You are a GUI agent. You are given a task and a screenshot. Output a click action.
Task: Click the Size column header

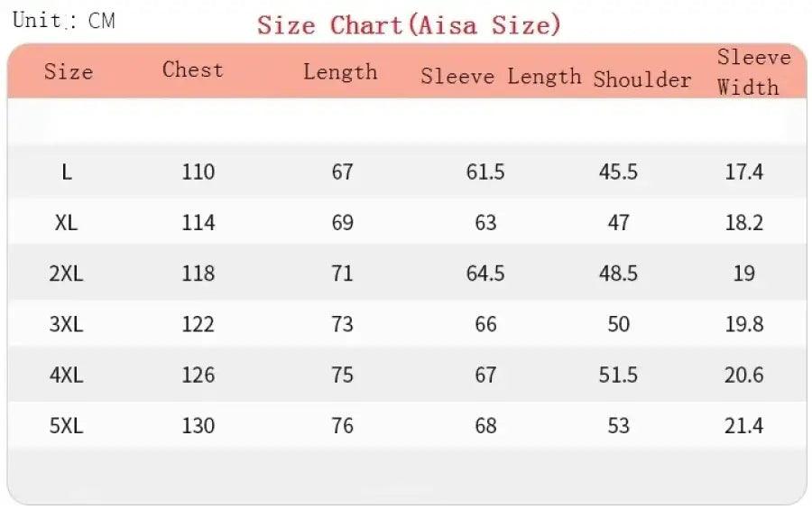(69, 71)
